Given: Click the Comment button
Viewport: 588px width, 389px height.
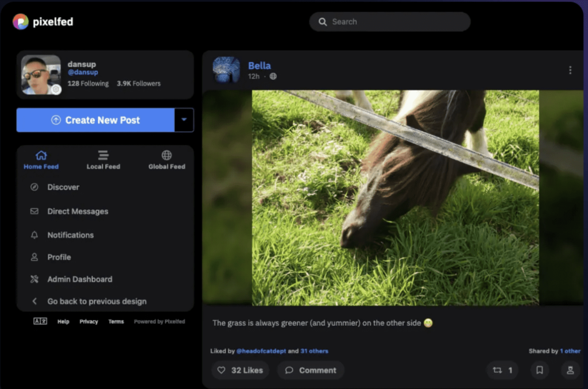Looking at the screenshot, I should point(311,370).
